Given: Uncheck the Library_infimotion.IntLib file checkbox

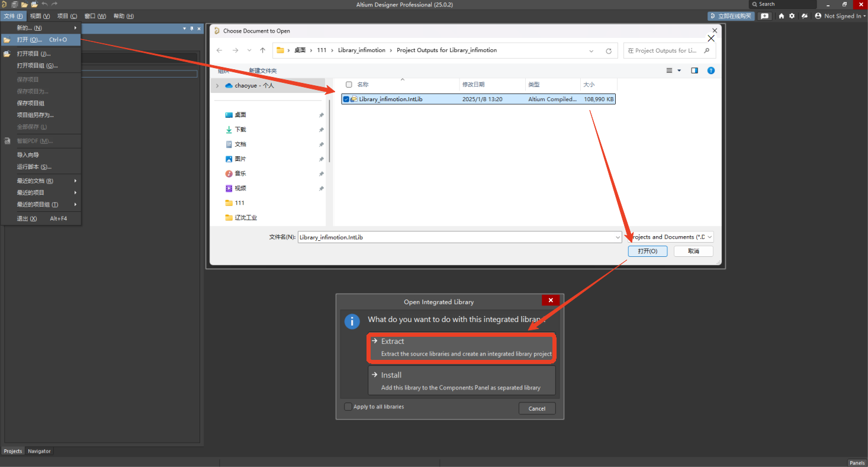Looking at the screenshot, I should [346, 99].
